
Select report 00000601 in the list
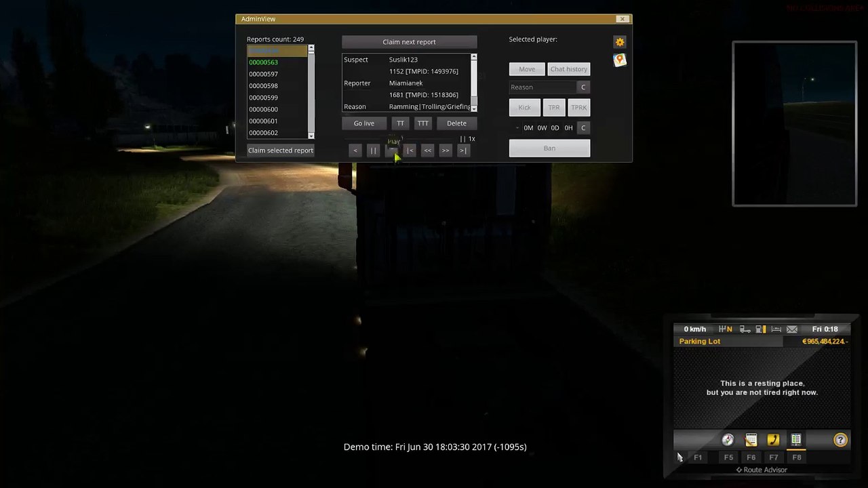(277, 121)
